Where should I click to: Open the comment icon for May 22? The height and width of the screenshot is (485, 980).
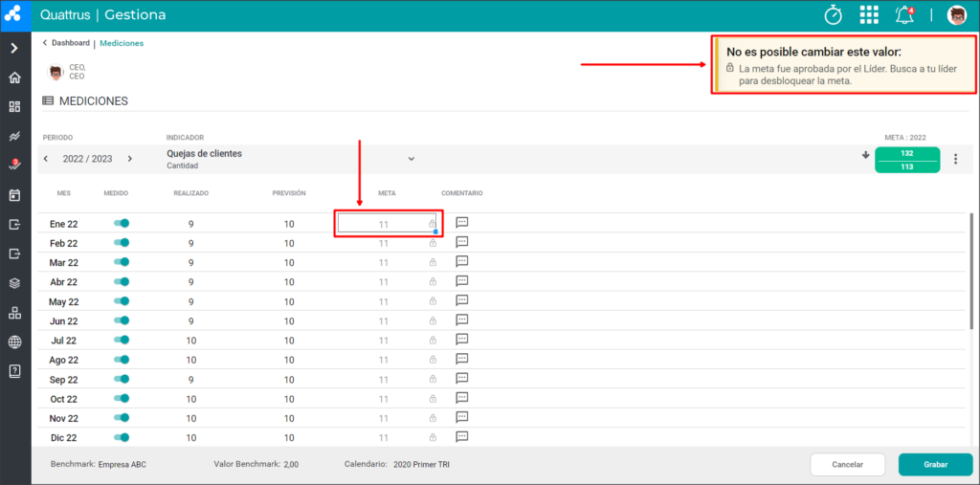(462, 300)
